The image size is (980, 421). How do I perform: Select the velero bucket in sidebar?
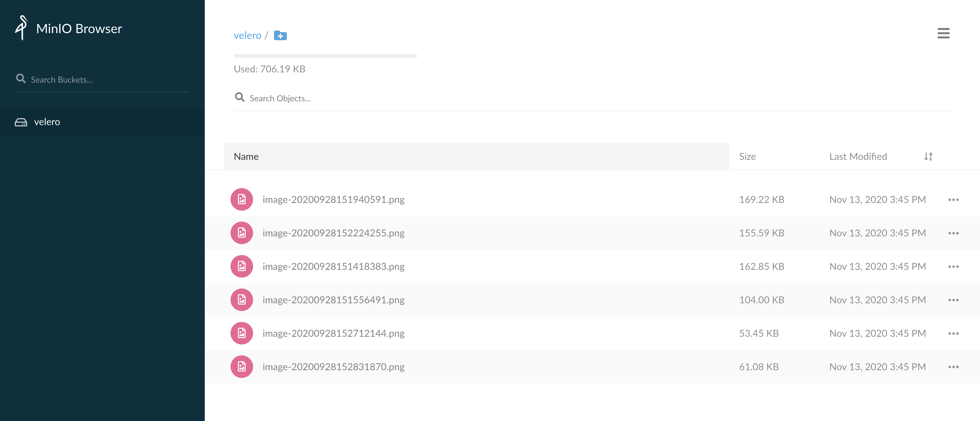pos(102,122)
